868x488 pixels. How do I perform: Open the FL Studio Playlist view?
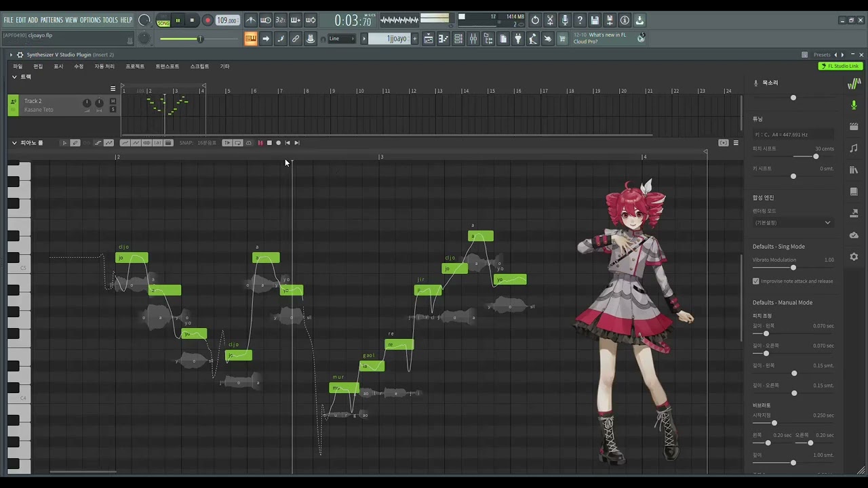[x=429, y=39]
